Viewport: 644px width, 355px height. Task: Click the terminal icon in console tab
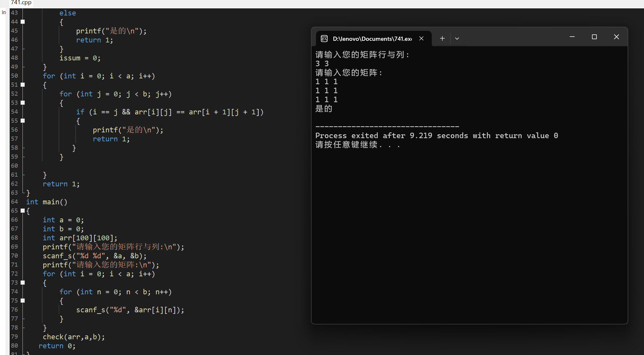point(324,39)
